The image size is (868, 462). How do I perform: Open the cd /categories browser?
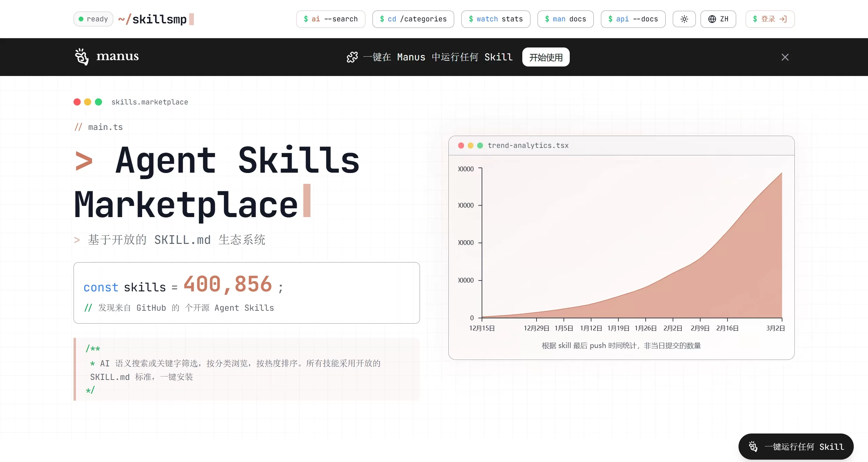(x=413, y=19)
